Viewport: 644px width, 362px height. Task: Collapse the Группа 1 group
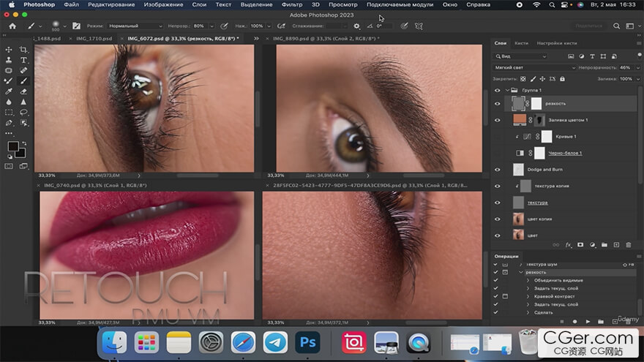[507, 90]
